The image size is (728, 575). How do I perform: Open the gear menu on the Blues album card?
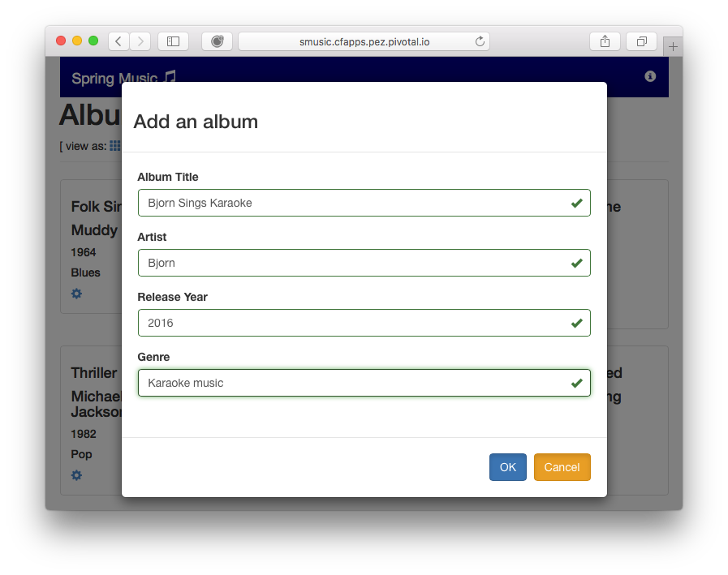point(76,294)
